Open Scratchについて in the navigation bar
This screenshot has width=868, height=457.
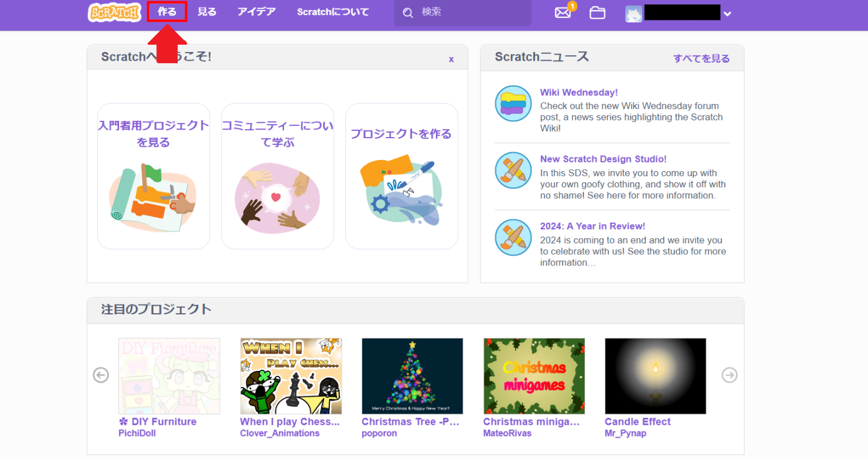pyautogui.click(x=333, y=12)
